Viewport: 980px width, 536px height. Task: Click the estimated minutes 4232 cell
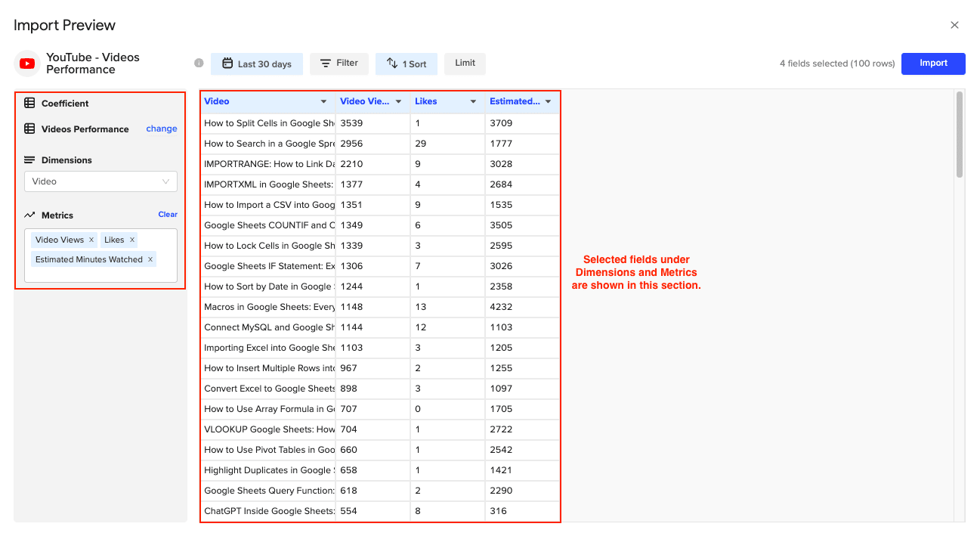523,307
